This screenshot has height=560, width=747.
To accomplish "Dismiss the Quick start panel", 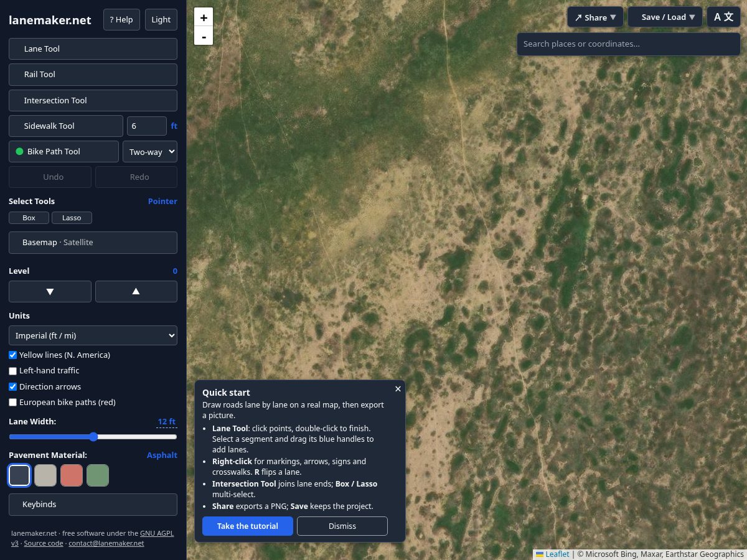I will [342, 526].
